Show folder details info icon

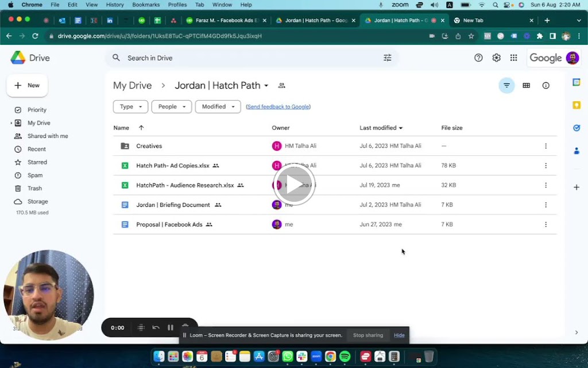(546, 86)
